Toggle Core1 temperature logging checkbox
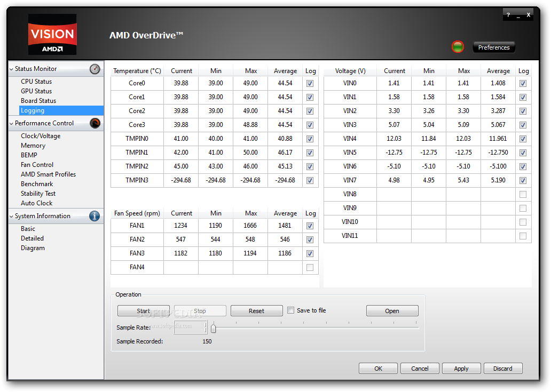Image resolution: width=551 pixels, height=392 pixels. click(x=310, y=97)
